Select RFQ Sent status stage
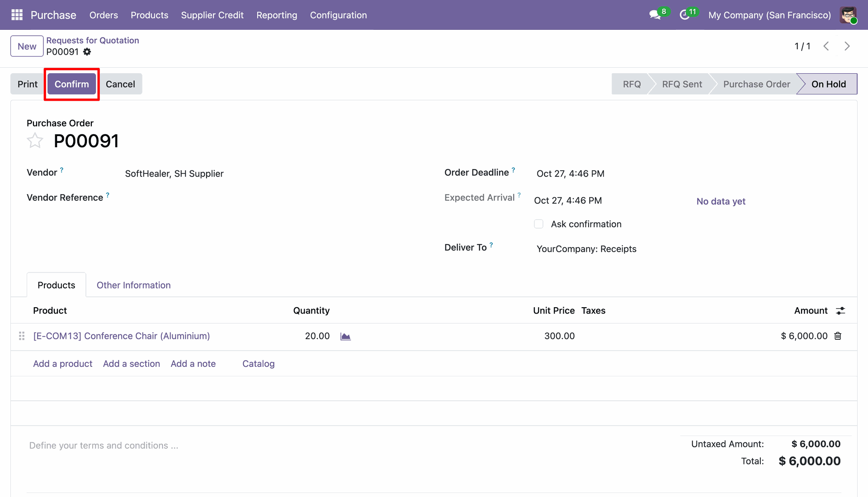The height and width of the screenshot is (497, 868). click(682, 84)
